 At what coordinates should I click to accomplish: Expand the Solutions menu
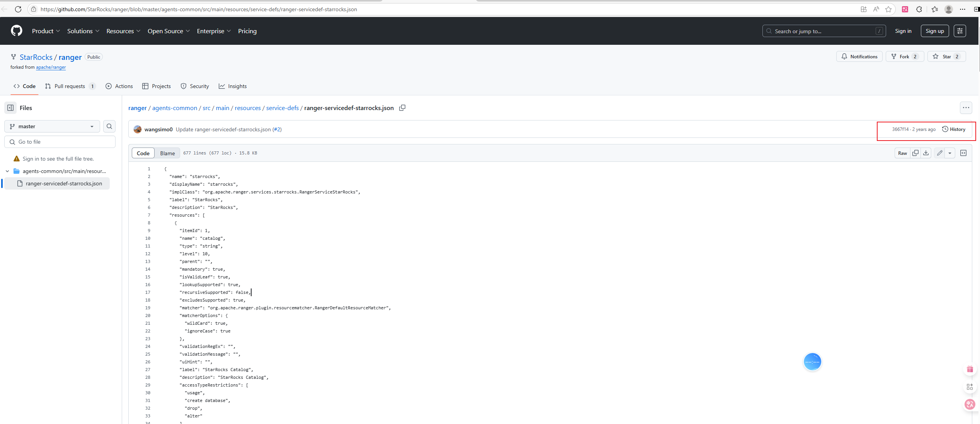pos(83,31)
